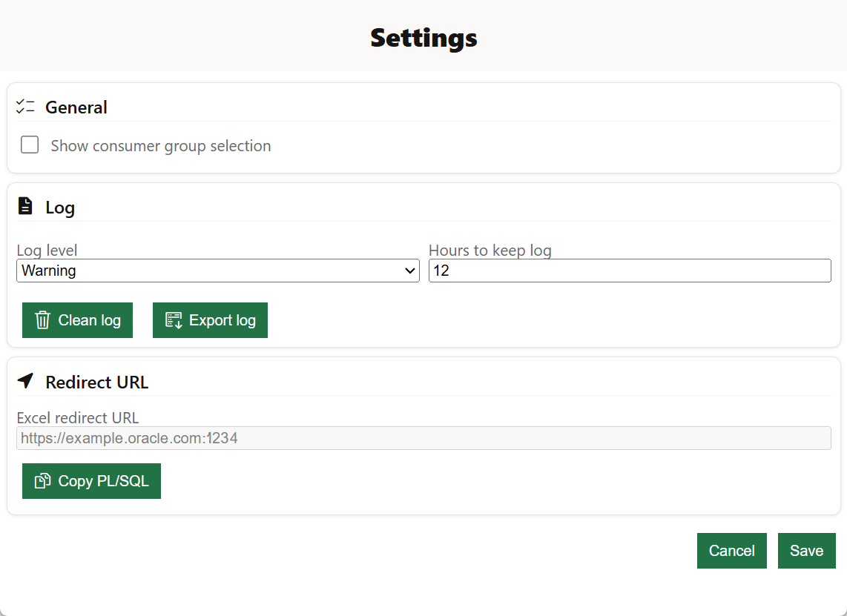Viewport: 847px width, 616px height.
Task: Click the Export log button label
Action: pos(222,320)
